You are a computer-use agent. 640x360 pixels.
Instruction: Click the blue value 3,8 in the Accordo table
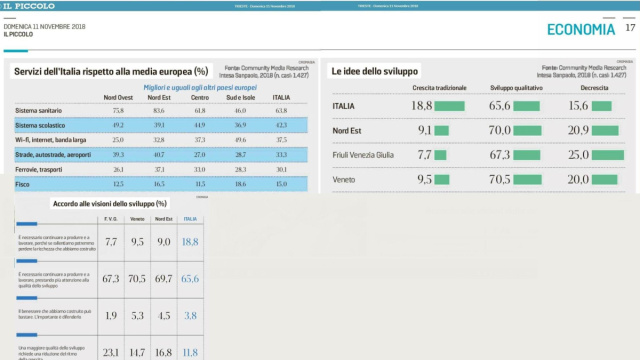(190, 316)
